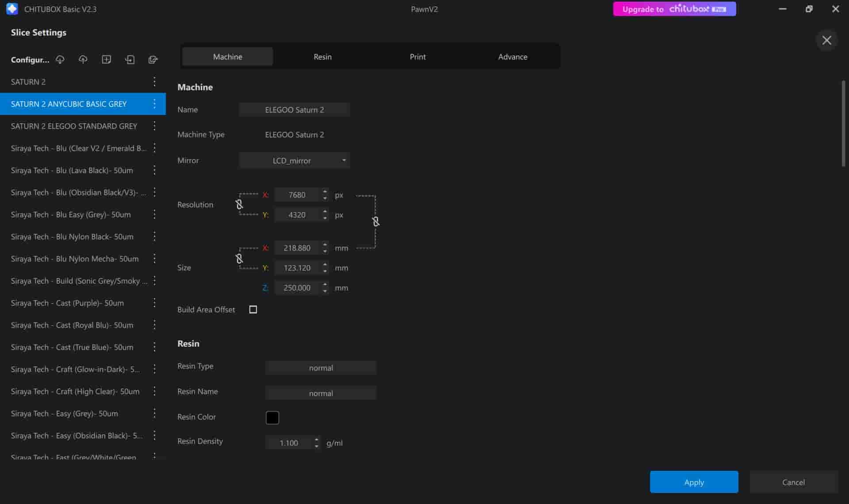Decrease size Y value
This screenshot has height=504, width=849.
pos(325,271)
